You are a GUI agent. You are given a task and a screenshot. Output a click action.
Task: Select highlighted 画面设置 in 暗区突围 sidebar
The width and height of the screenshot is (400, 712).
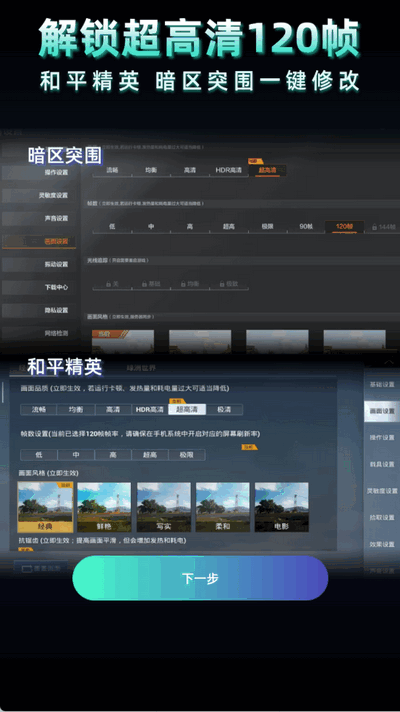[x=40, y=242]
